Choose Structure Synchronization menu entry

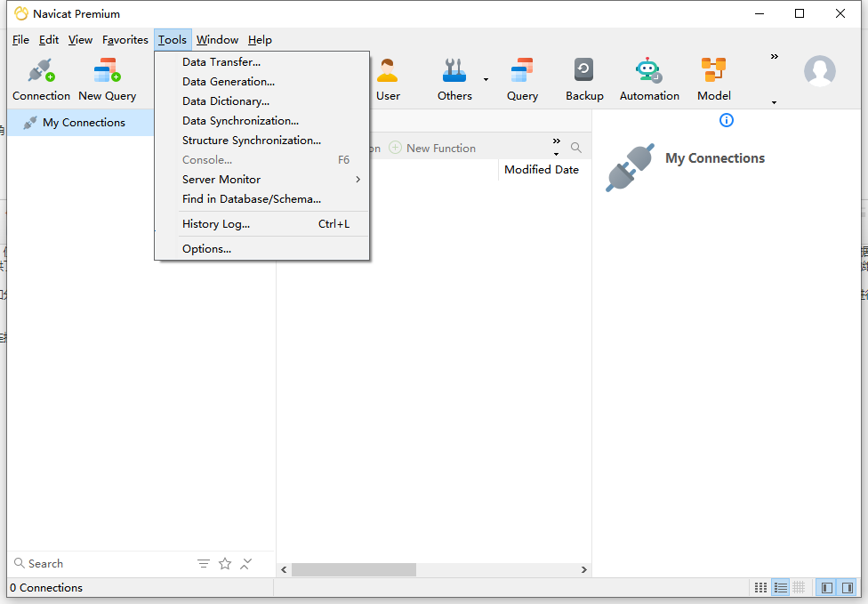tap(261, 140)
